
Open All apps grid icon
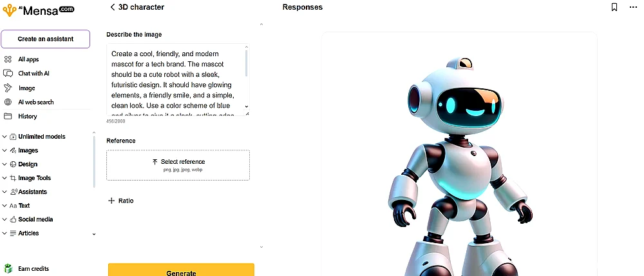coord(8,59)
